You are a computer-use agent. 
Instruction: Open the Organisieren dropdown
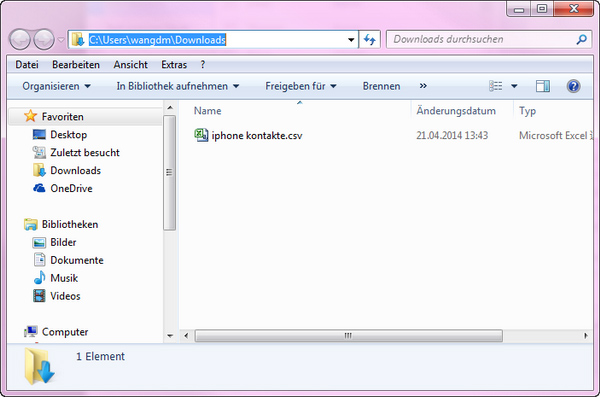[x=56, y=86]
